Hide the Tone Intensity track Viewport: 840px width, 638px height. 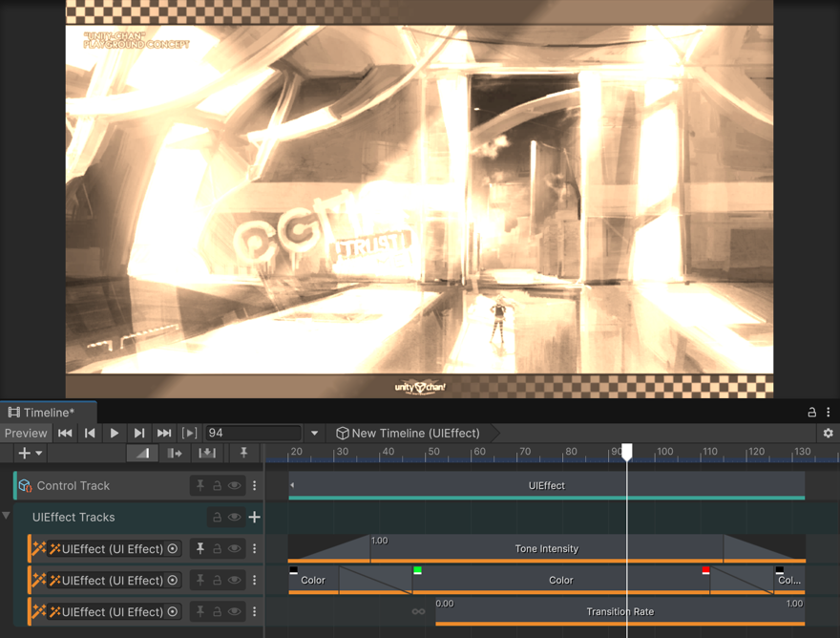234,548
